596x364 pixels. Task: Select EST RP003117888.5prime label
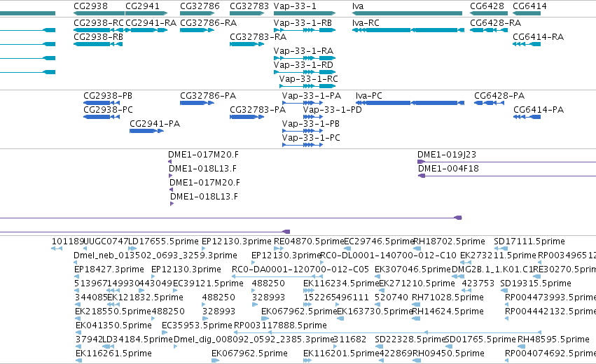(x=280, y=325)
